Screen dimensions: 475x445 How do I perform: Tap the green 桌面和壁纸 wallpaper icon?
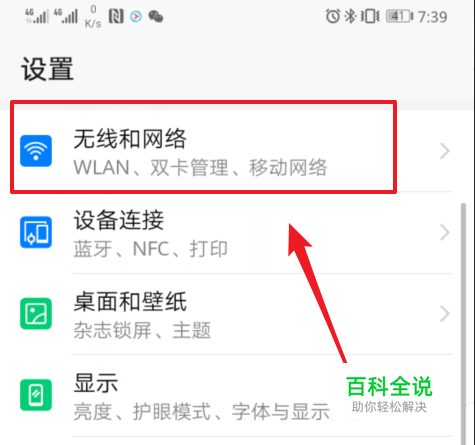click(36, 314)
